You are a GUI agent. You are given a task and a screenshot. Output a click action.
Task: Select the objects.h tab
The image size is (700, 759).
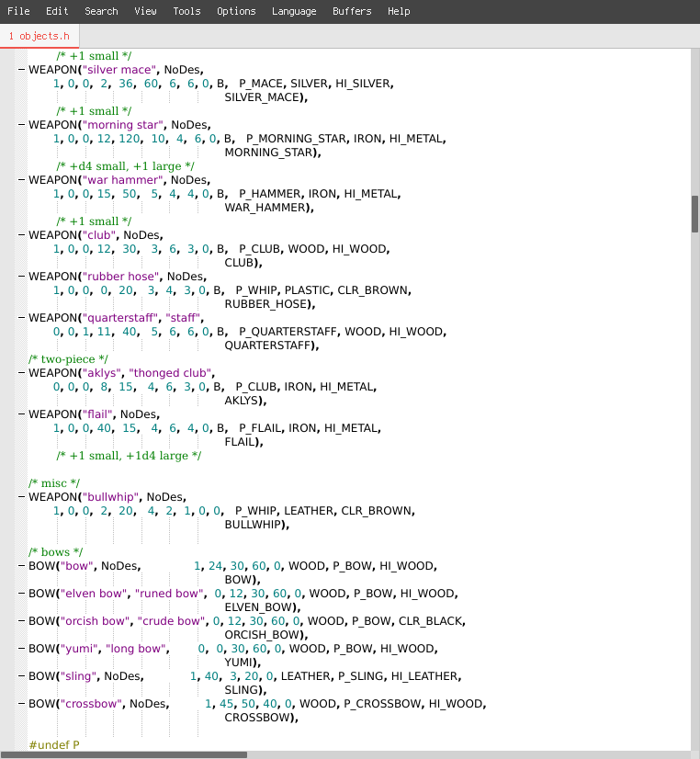(40, 36)
